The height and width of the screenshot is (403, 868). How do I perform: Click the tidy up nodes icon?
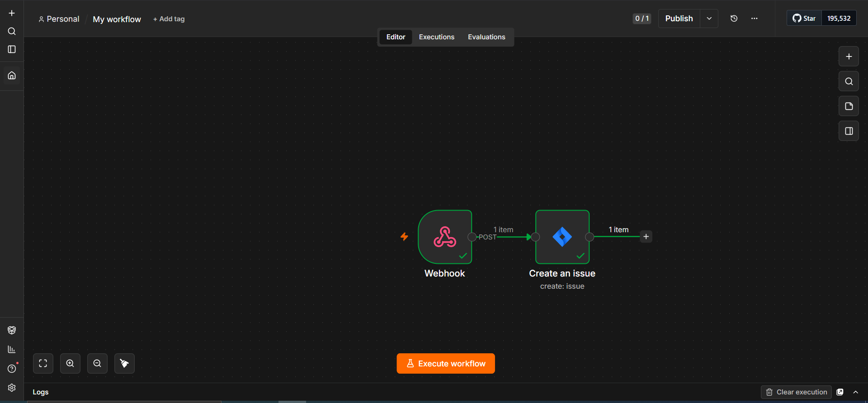124,363
